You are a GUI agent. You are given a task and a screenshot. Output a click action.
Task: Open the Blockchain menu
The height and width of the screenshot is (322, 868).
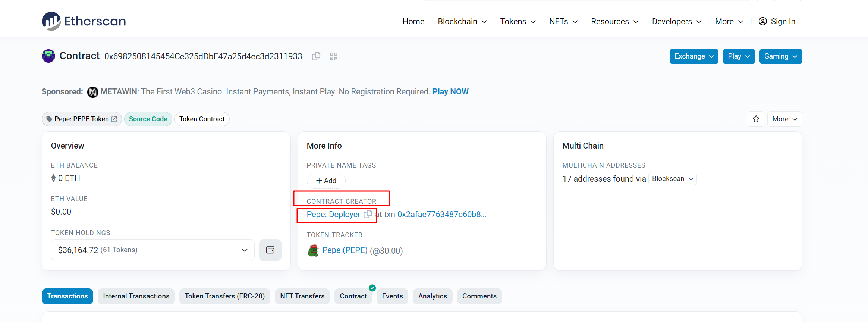(462, 21)
